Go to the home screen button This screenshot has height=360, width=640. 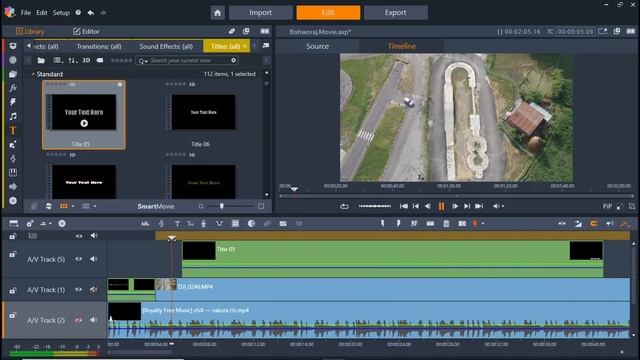point(218,13)
